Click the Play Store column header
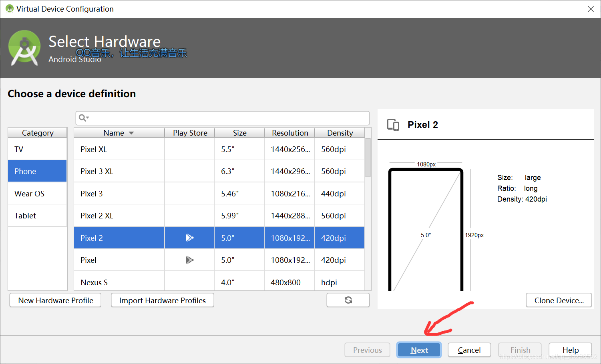 (190, 133)
